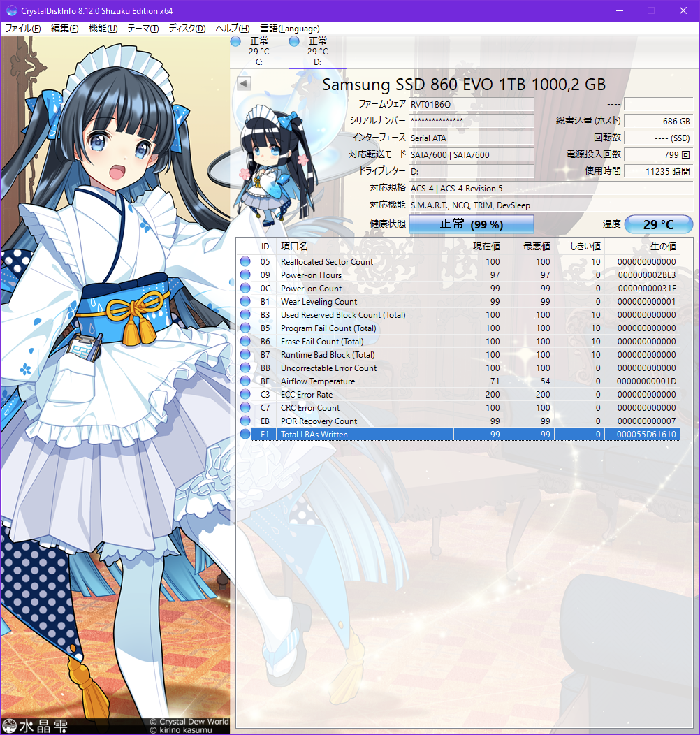Click the previous disk arrow button
700x735 pixels.
point(244,83)
